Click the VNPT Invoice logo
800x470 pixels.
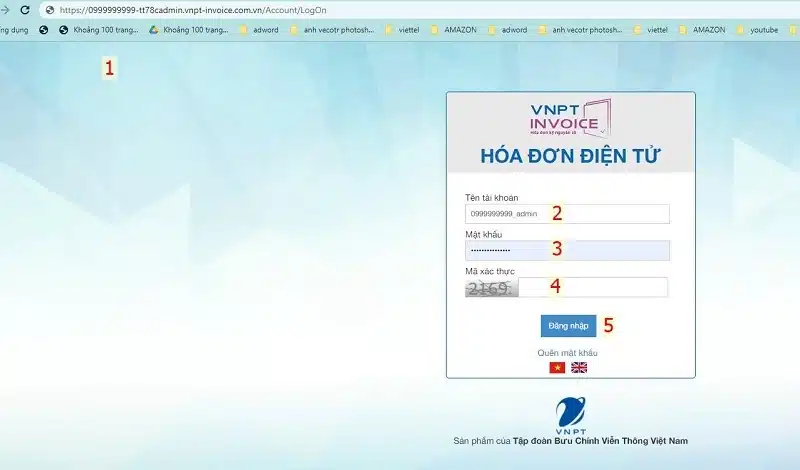(570, 118)
